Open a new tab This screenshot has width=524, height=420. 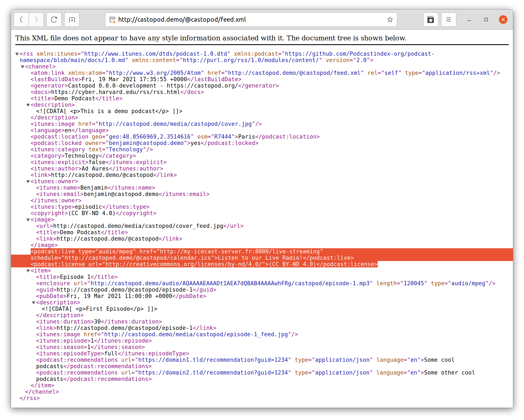(72, 19)
